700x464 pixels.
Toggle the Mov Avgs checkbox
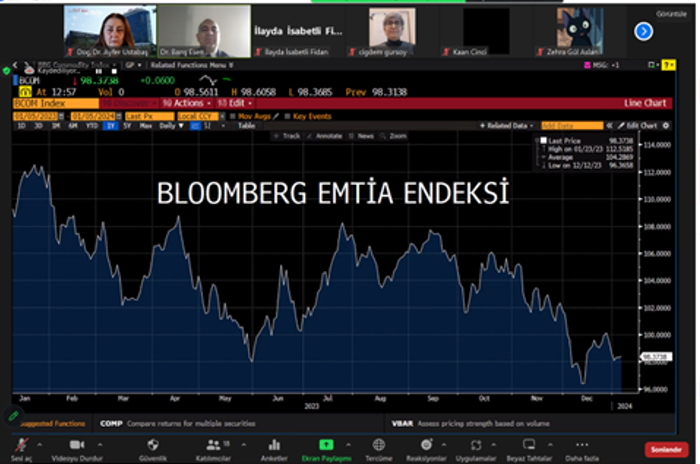234,116
